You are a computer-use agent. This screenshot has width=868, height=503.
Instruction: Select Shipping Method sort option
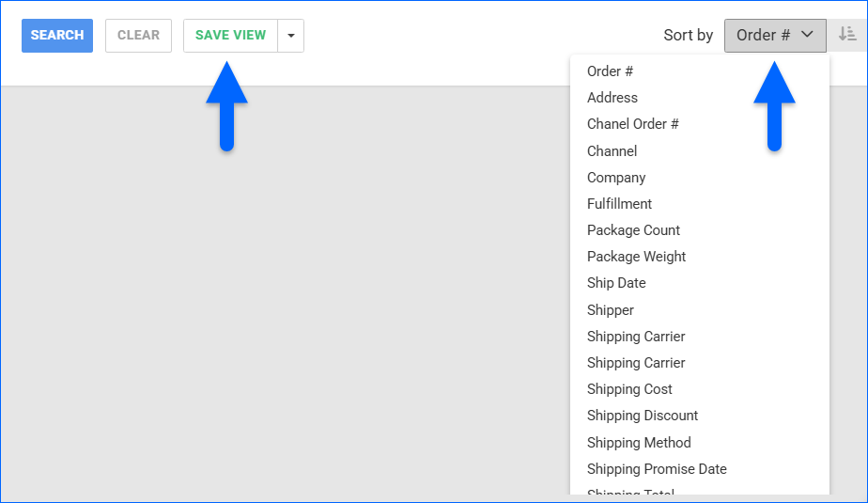click(639, 443)
